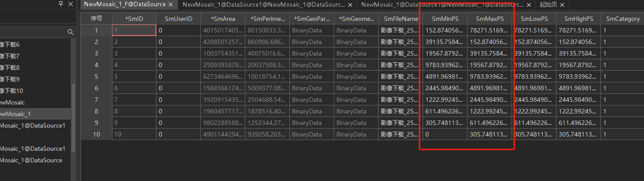
Task: Click the SmFileName column header
Action: pos(401,19)
